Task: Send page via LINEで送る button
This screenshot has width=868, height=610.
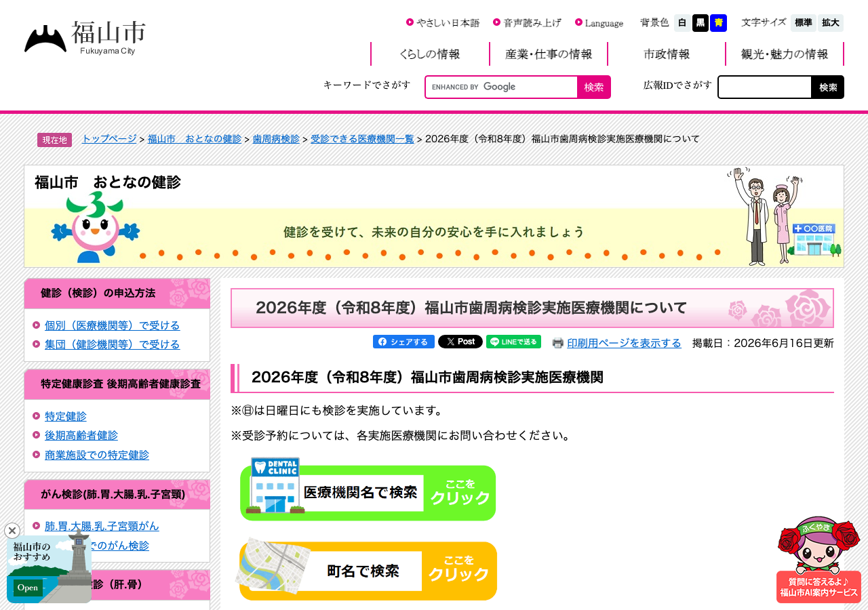Action: (x=513, y=342)
